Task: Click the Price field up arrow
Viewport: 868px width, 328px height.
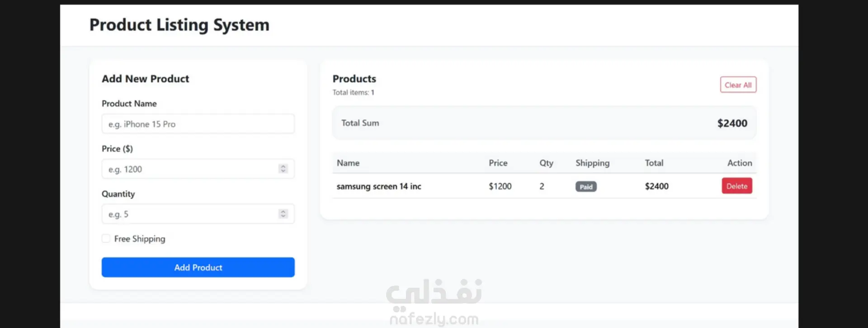Action: click(x=283, y=166)
